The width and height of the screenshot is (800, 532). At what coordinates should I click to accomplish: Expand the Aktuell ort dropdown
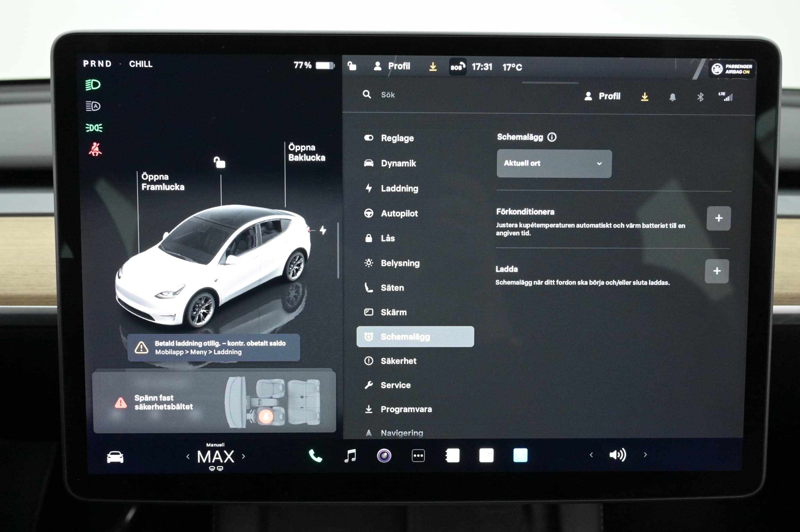[x=554, y=163]
